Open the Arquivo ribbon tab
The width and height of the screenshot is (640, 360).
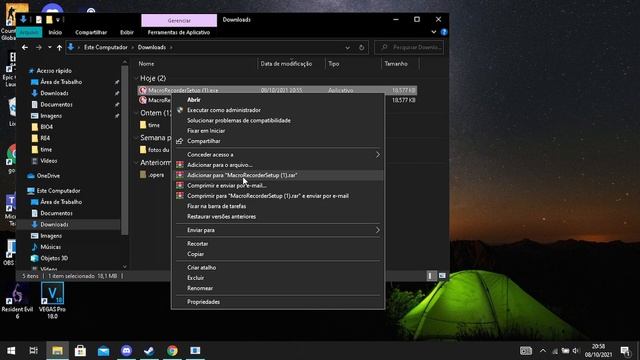click(29, 32)
